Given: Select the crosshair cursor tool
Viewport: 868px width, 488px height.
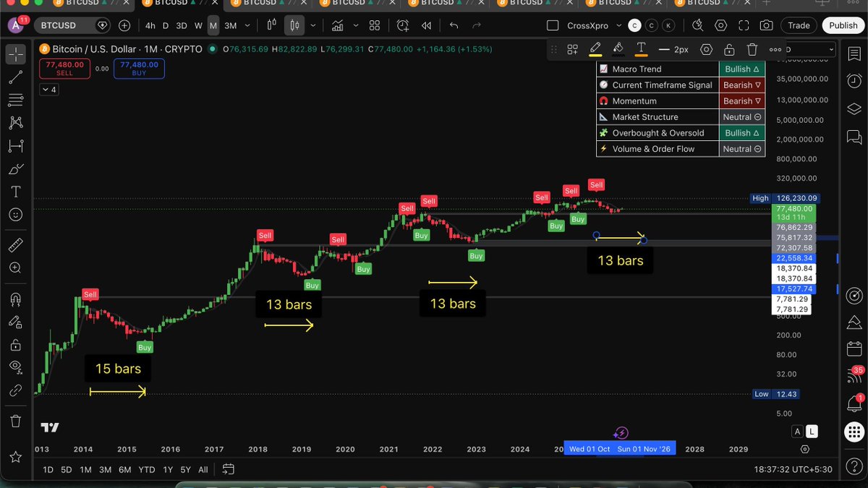Looking at the screenshot, I should pos(15,54).
